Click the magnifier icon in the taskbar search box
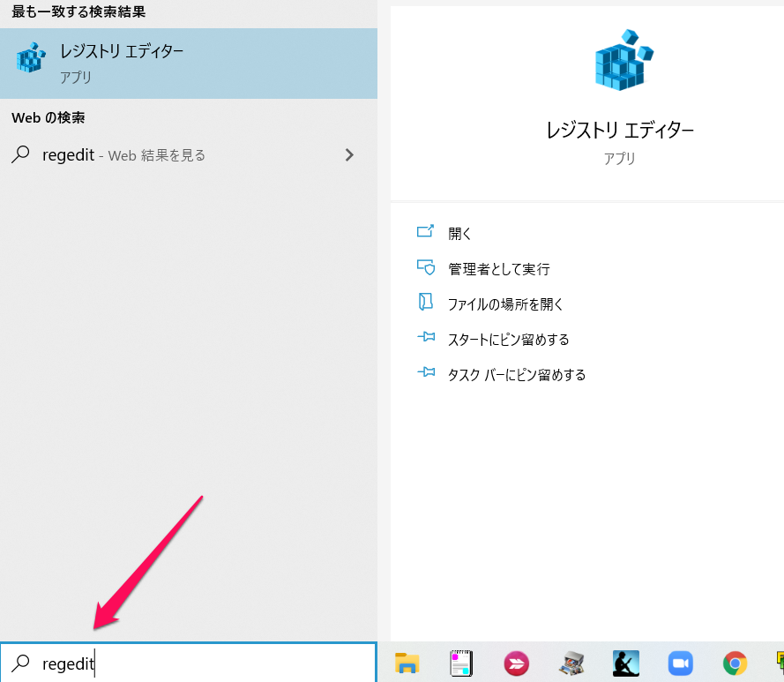The height and width of the screenshot is (682, 784). pyautogui.click(x=20, y=663)
